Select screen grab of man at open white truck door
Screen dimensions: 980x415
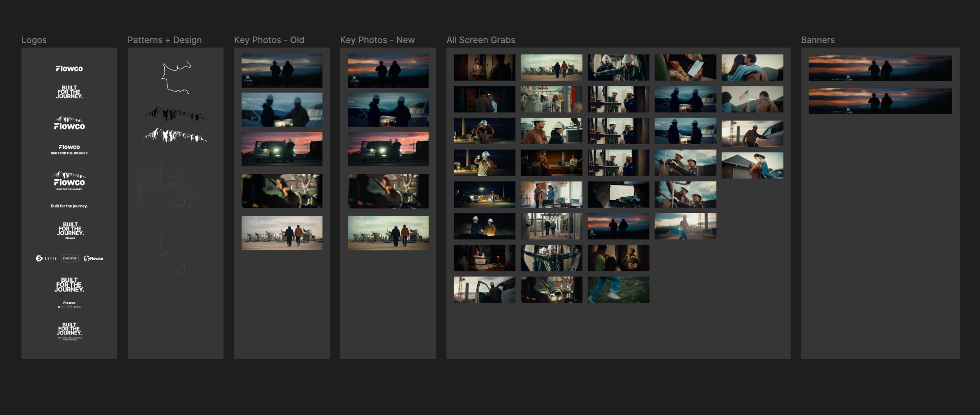[x=484, y=290]
